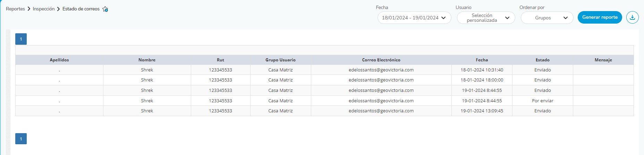Open the Fecha date range dropdown
Image resolution: width=644 pixels, height=155 pixels.
tap(414, 18)
